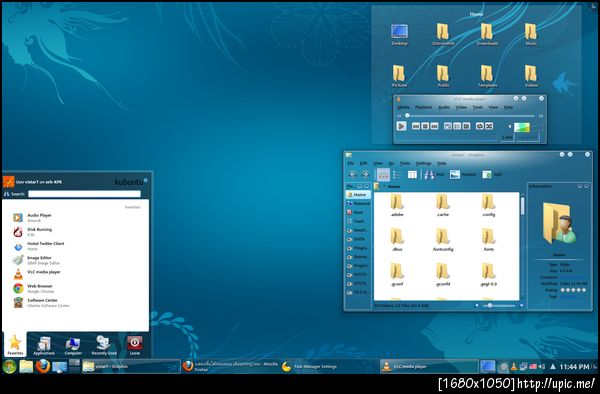Click Home in Dolphin breadcrumb path

(393, 186)
